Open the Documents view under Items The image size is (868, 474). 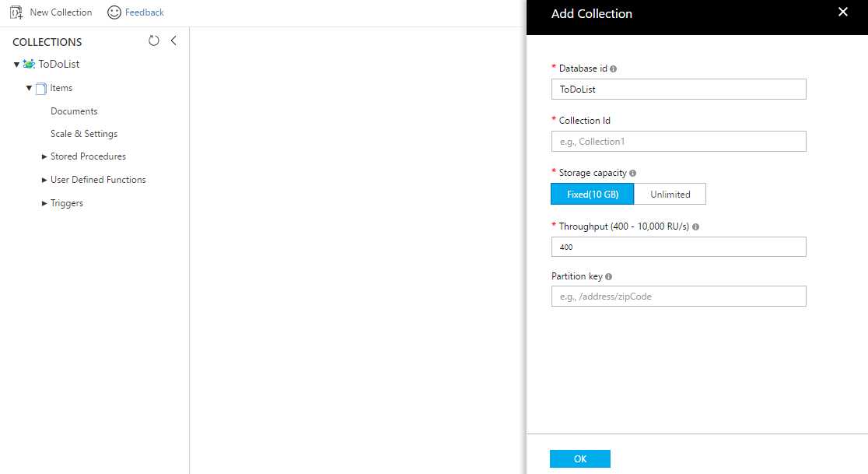74,111
